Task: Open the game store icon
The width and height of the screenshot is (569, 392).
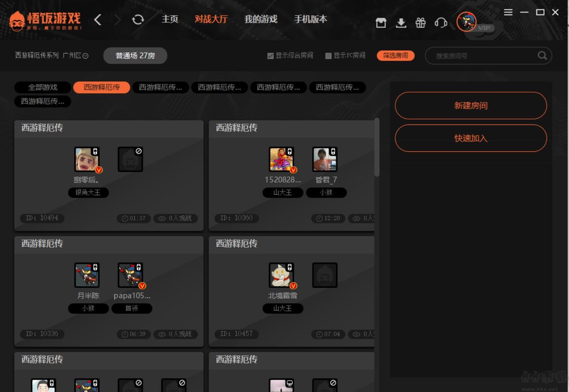Action: click(381, 23)
